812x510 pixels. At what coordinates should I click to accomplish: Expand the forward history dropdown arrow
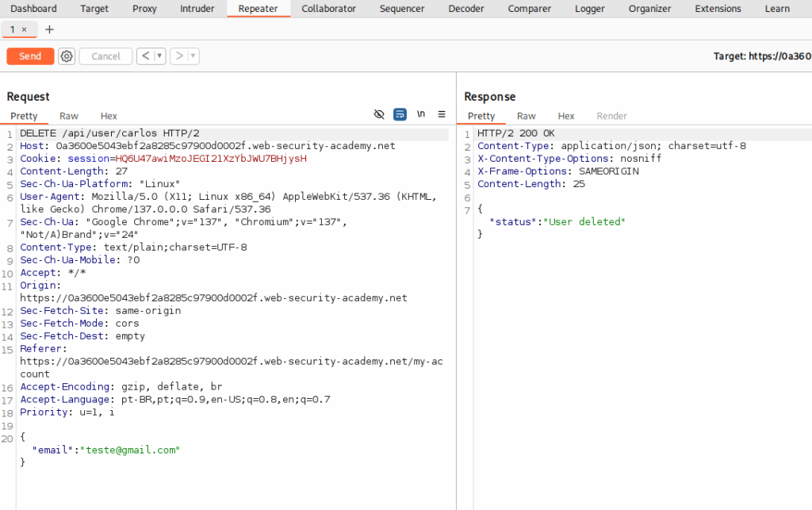[193, 56]
